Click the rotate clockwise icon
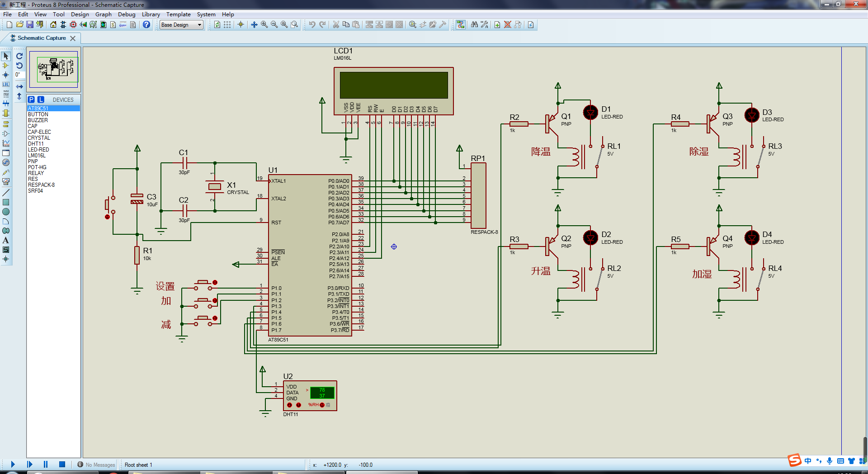The image size is (868, 474). coord(19,56)
